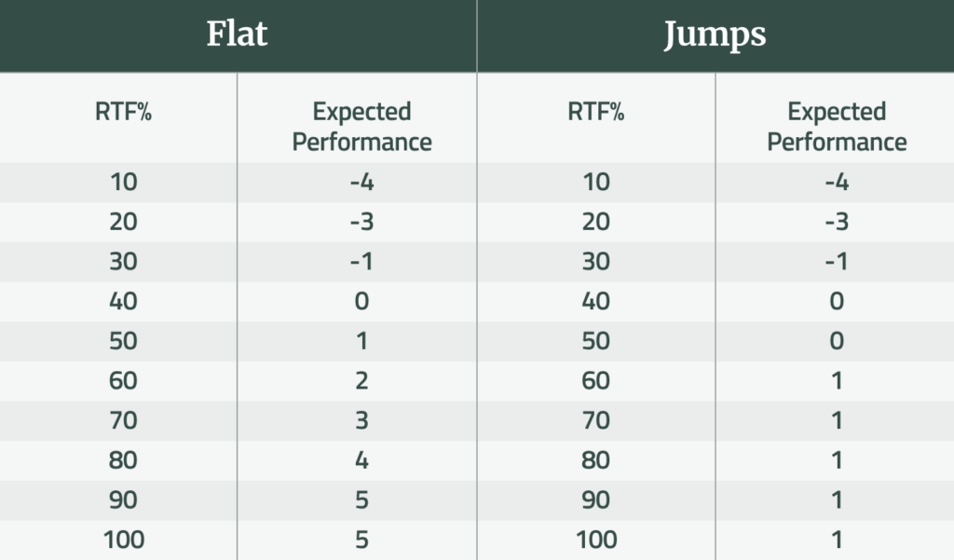This screenshot has width=954, height=560.
Task: Select the Flat RTF% 50 cell
Action: point(123,341)
